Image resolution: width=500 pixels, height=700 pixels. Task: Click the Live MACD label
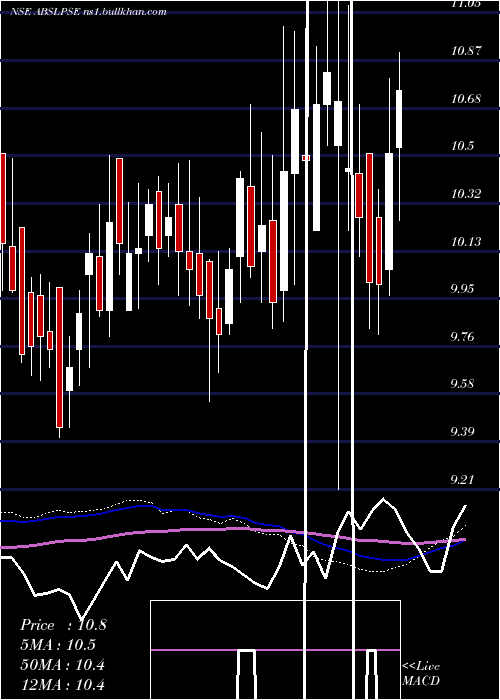[421, 673]
